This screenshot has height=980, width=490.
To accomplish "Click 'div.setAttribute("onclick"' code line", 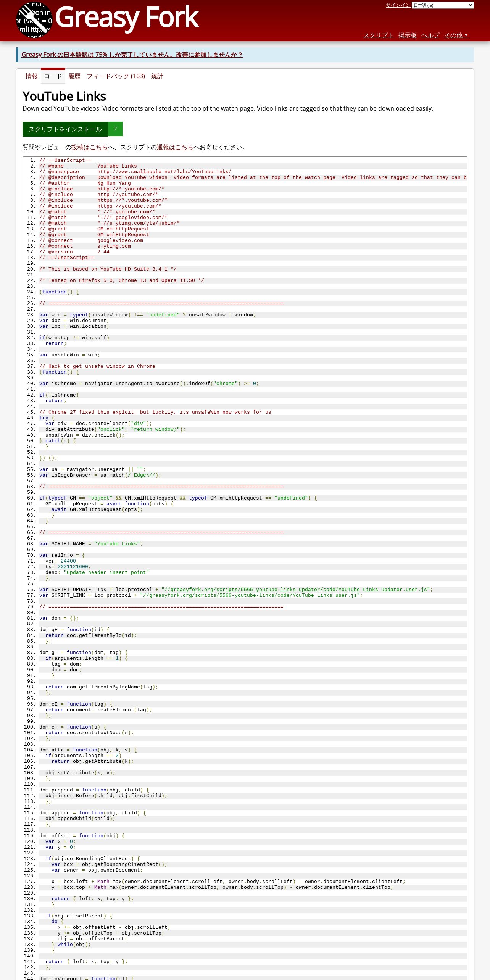I will point(116,429).
